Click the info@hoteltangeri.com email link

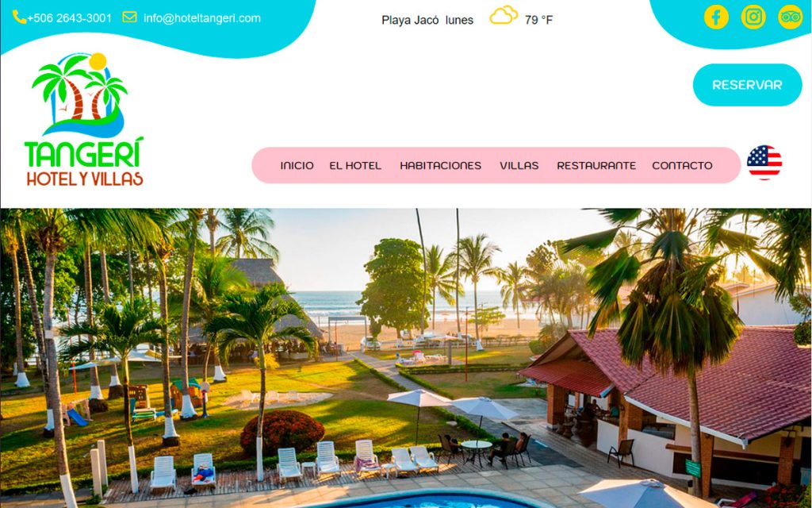[202, 18]
